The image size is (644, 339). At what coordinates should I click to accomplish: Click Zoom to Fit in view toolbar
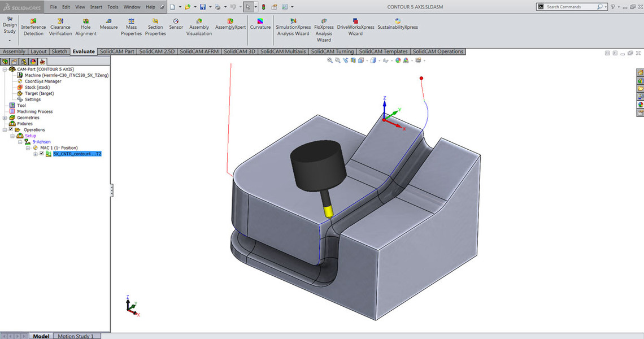329,60
